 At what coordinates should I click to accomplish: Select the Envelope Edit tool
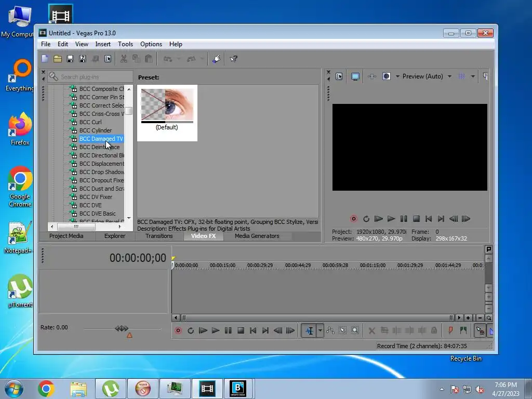pos(330,330)
